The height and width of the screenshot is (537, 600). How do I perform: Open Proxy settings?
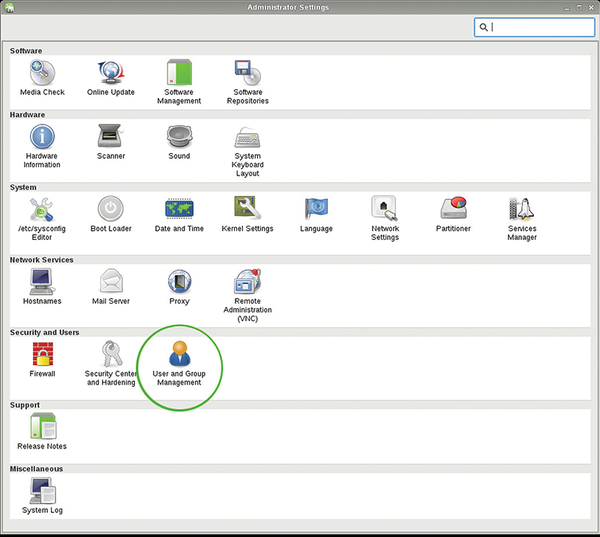(x=179, y=287)
